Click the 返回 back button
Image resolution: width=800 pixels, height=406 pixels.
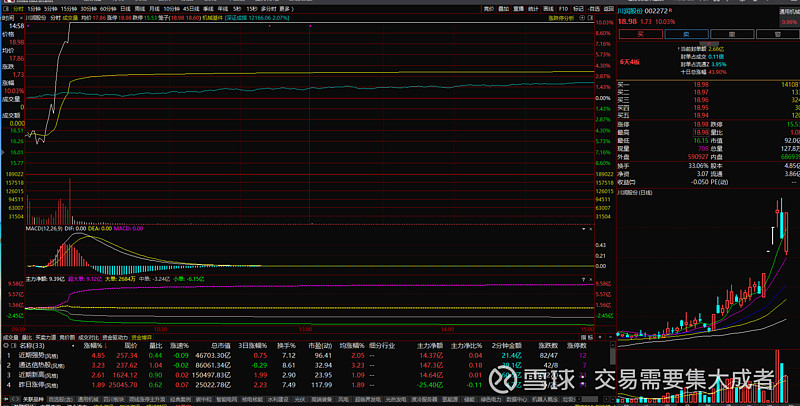609,9
